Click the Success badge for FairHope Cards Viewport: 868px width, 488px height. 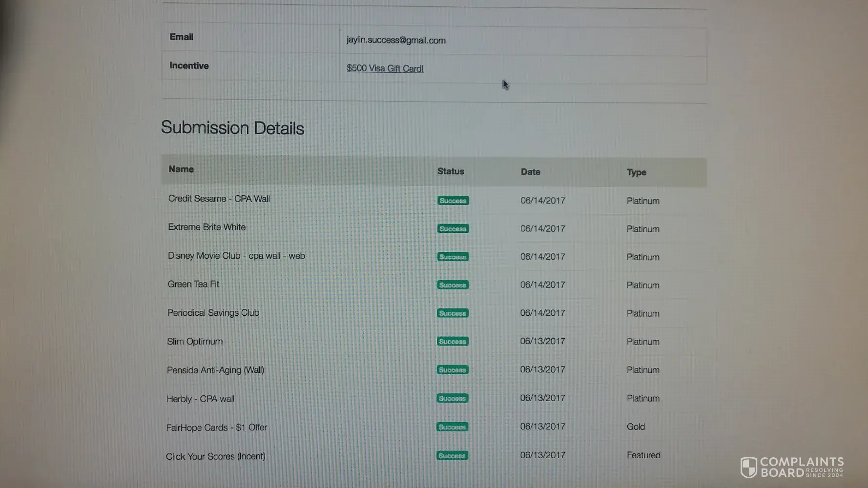click(x=452, y=427)
